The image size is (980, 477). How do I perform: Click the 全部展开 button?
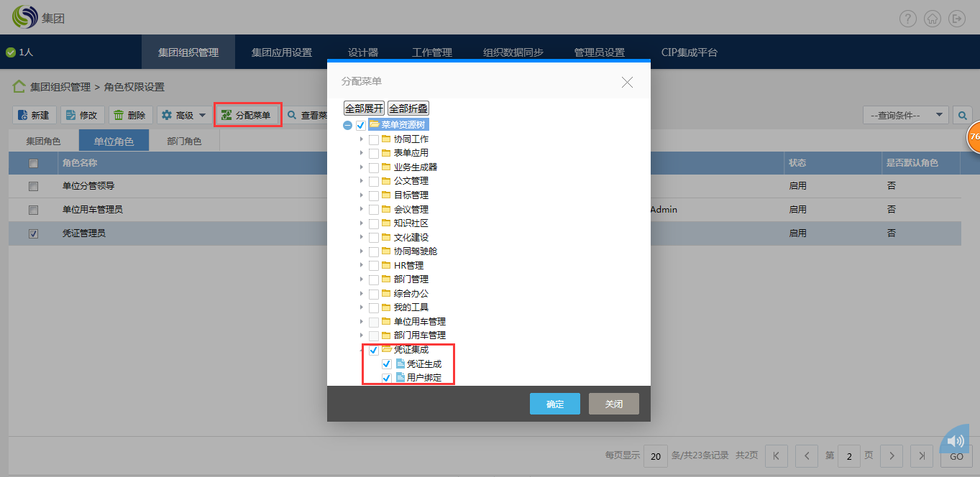coord(364,108)
